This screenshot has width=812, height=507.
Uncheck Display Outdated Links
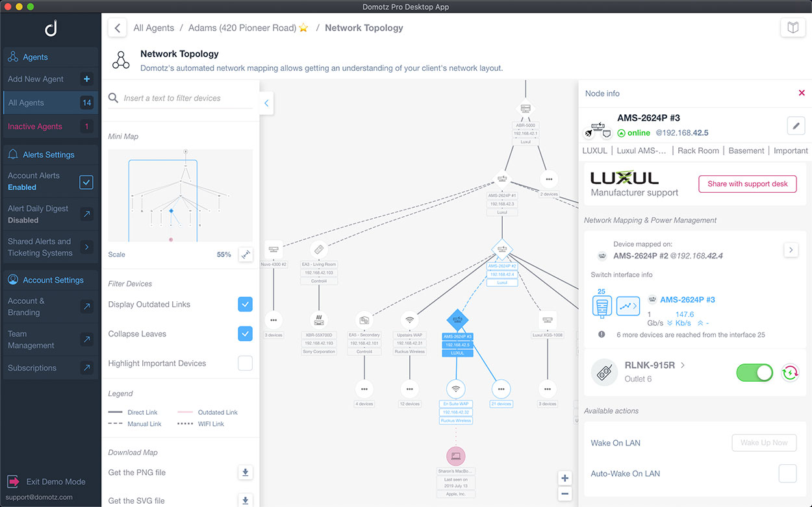pos(245,304)
